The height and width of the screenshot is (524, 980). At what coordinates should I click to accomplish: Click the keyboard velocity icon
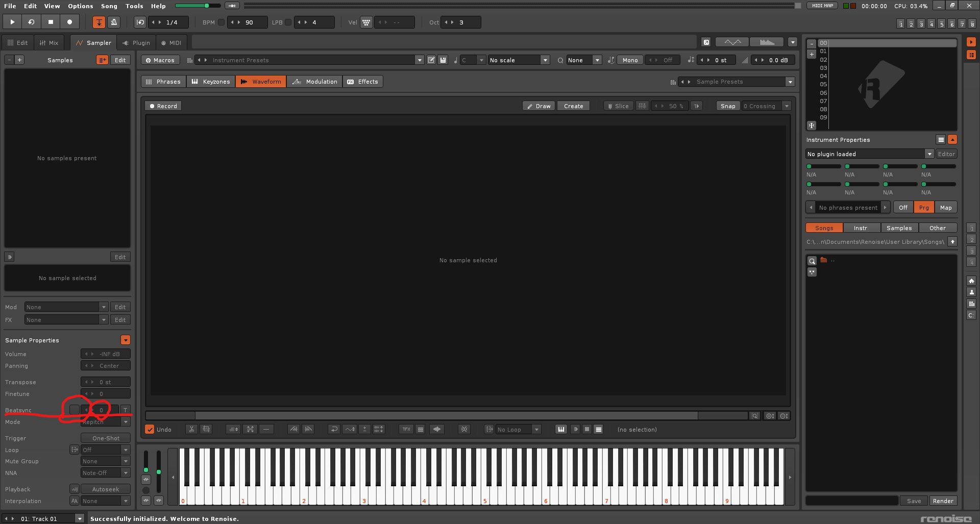(x=366, y=22)
